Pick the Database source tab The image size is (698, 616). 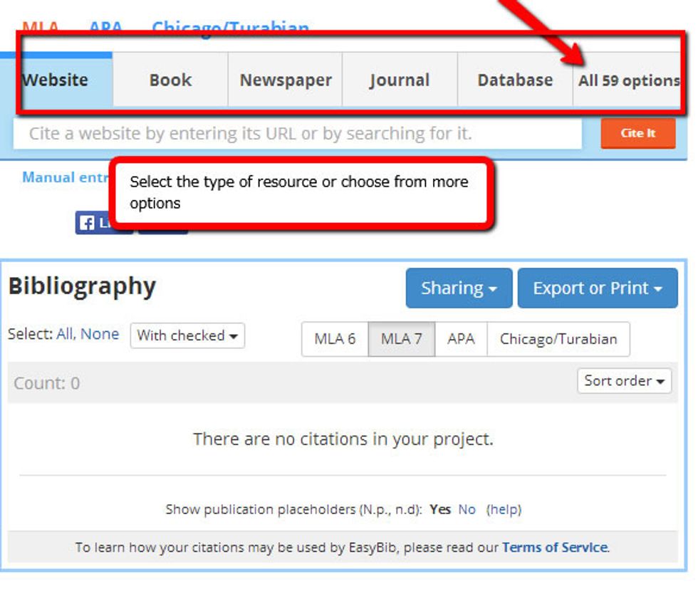[515, 80]
